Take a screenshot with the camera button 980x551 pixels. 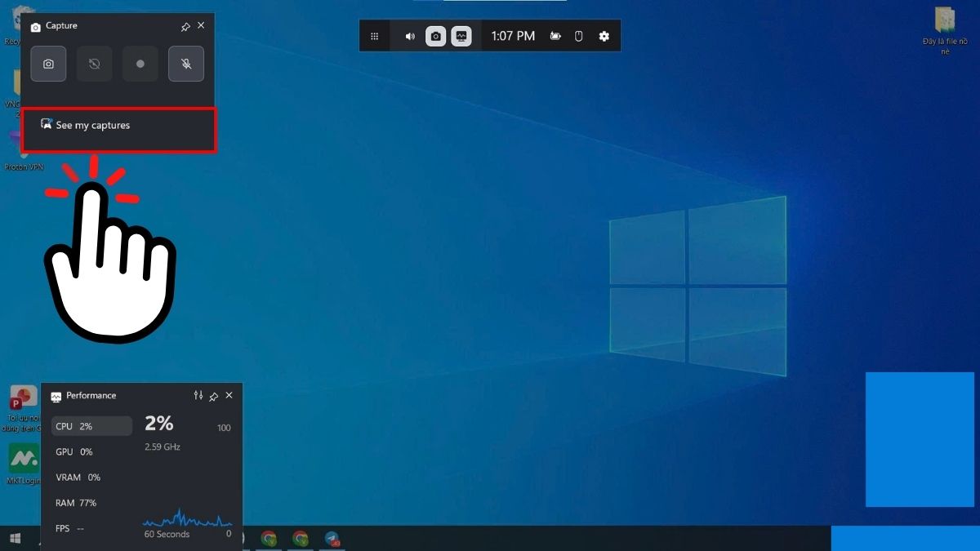[x=48, y=64]
